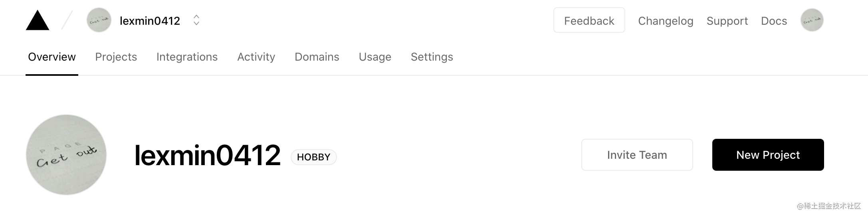Image resolution: width=868 pixels, height=217 pixels.
Task: Click the Invite Team button
Action: coord(637,155)
